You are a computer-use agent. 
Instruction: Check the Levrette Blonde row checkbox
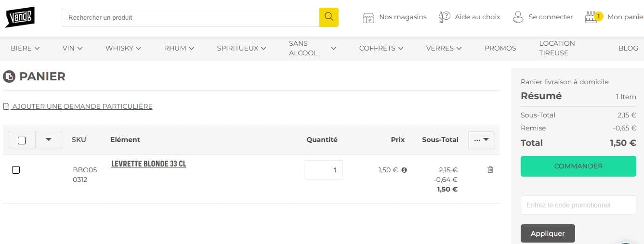(x=16, y=170)
